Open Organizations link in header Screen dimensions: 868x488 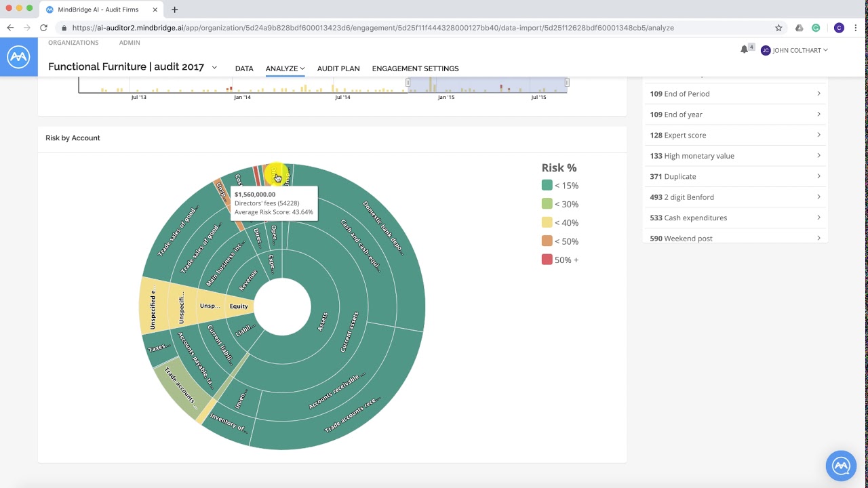[x=73, y=43]
